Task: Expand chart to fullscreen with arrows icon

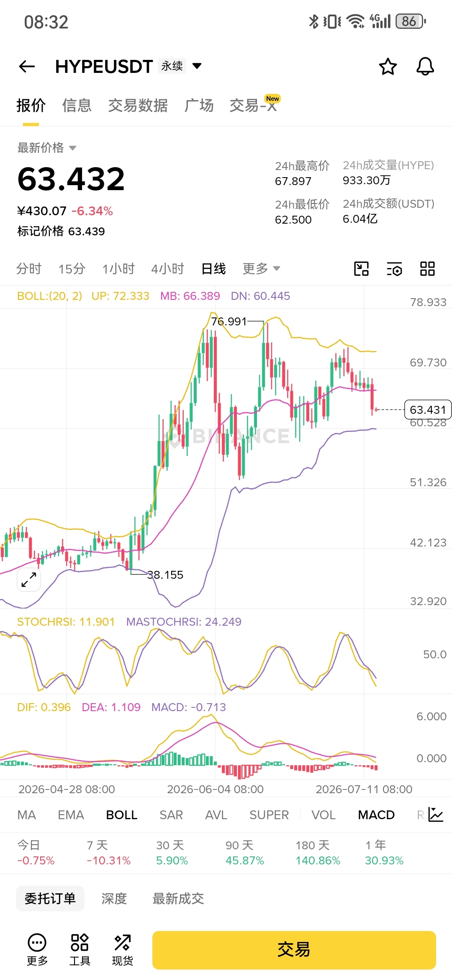Action: tap(29, 580)
